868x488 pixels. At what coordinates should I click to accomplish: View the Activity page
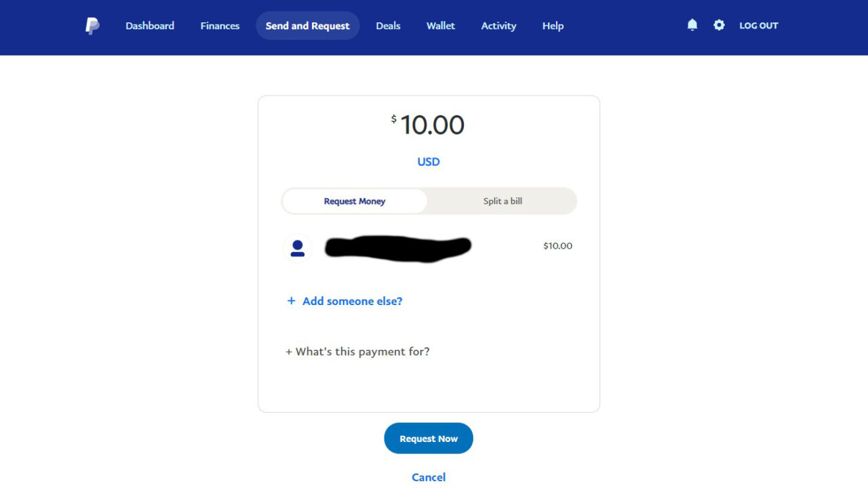click(498, 25)
